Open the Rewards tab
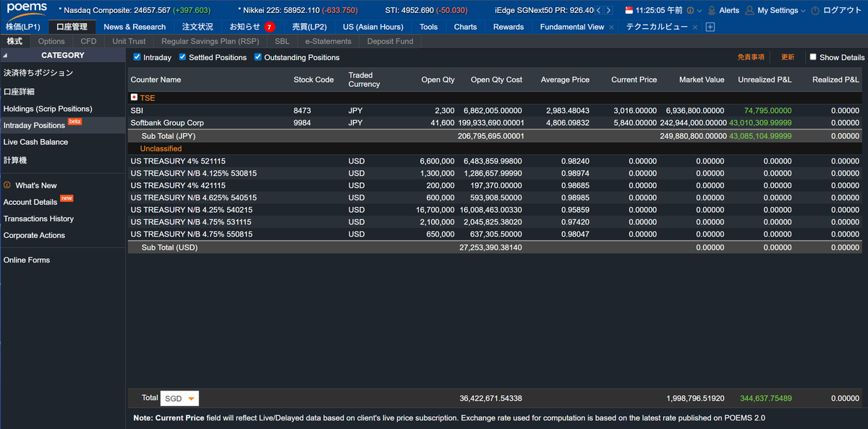Image resolution: width=868 pixels, height=429 pixels. tap(509, 27)
